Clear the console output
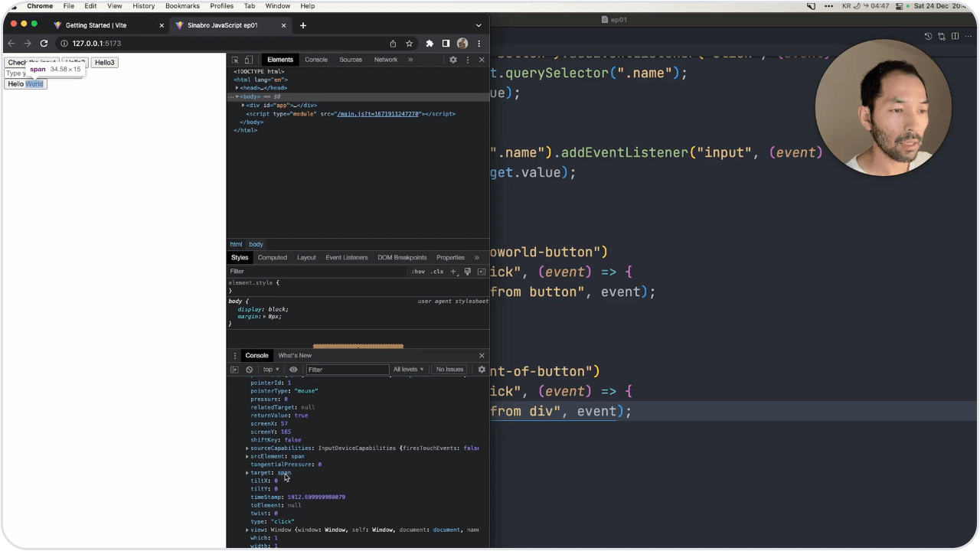 pos(249,370)
